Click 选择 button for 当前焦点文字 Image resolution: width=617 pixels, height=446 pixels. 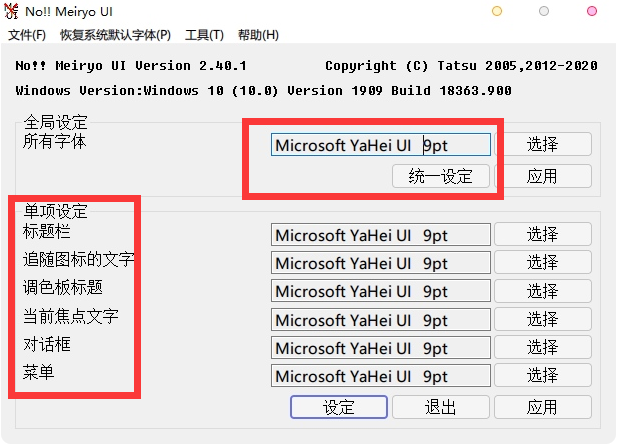click(x=543, y=319)
